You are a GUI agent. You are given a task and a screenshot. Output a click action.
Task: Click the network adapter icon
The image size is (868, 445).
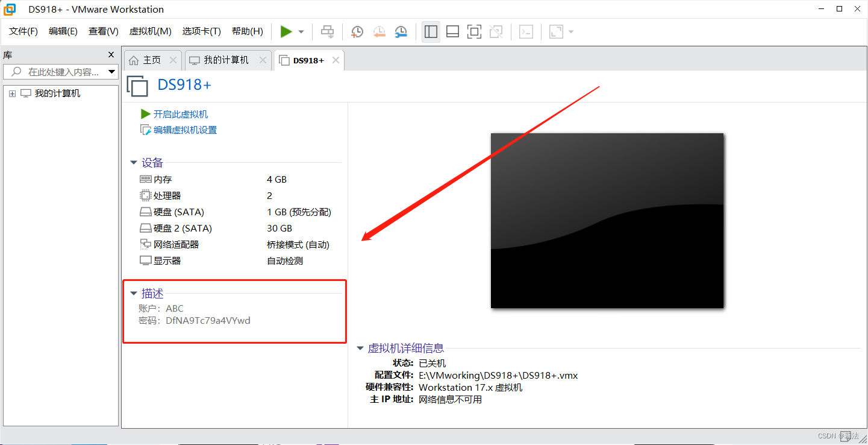(146, 244)
